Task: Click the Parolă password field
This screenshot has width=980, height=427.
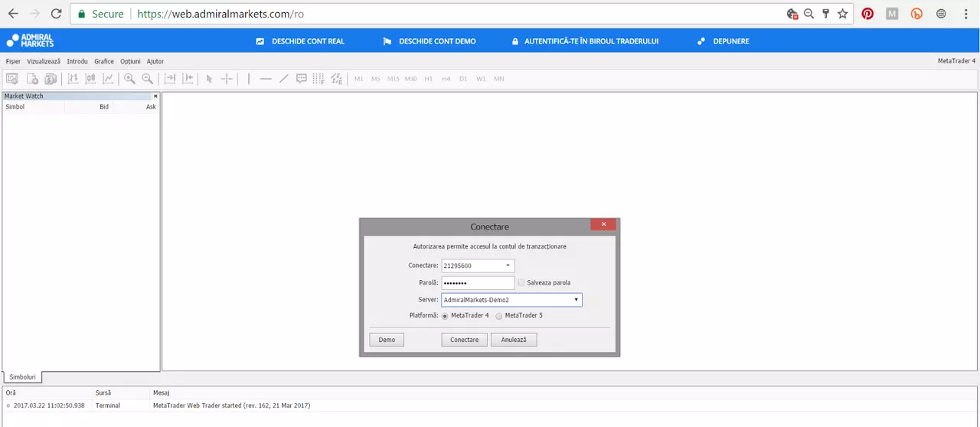Action: tap(478, 283)
